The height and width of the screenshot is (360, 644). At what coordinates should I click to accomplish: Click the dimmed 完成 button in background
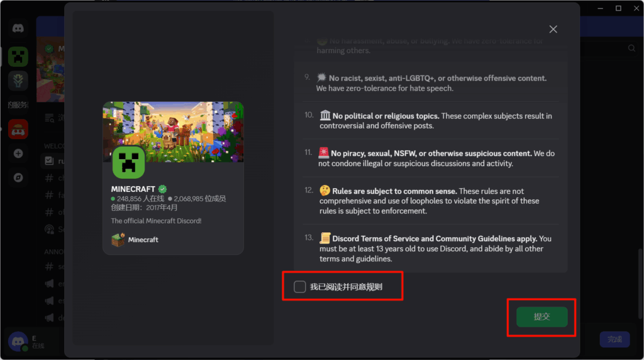pyautogui.click(x=614, y=339)
